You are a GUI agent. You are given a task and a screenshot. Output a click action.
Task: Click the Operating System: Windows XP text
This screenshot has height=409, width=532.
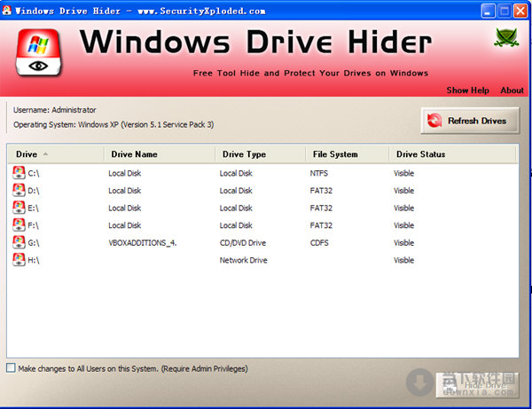point(113,124)
